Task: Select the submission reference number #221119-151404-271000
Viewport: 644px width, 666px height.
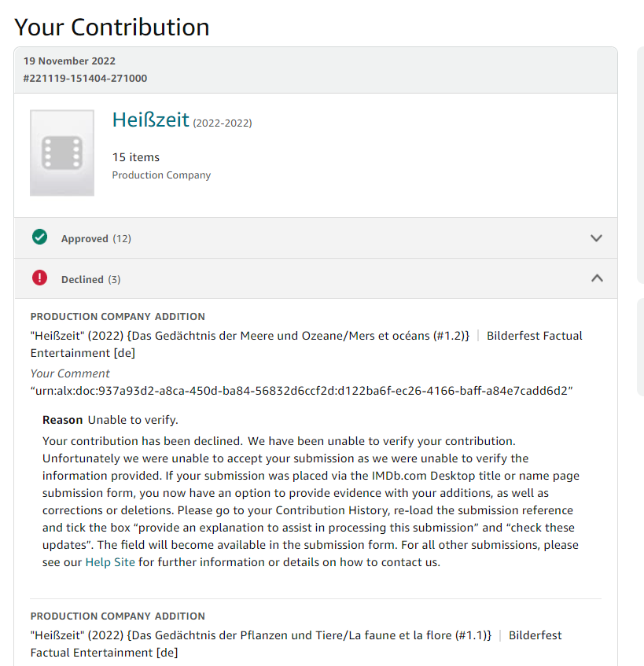Action: pos(85,78)
